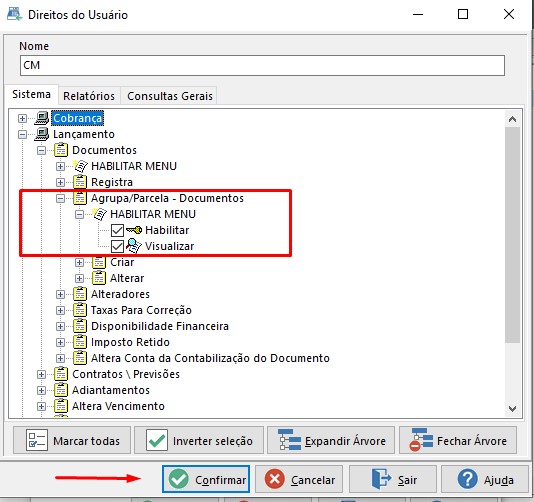Screen dimensions: 534x502
Task: Click the key icon beside Habilitar
Action: pos(134,230)
